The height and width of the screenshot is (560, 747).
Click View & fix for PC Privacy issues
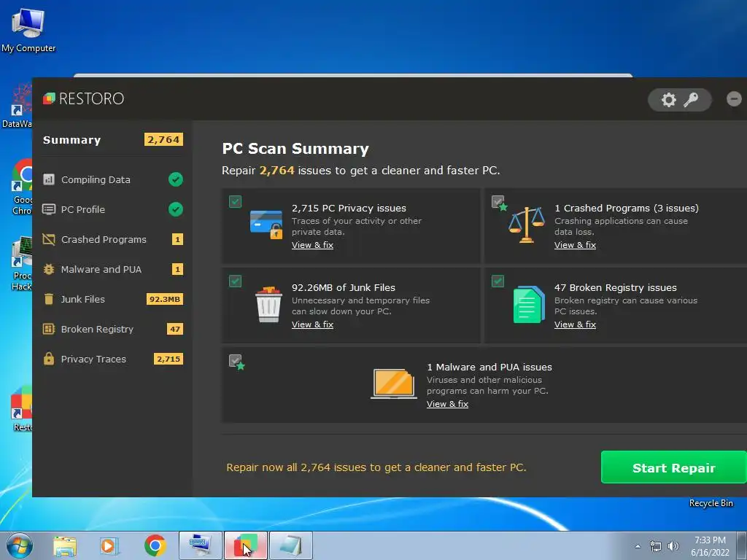click(x=312, y=245)
